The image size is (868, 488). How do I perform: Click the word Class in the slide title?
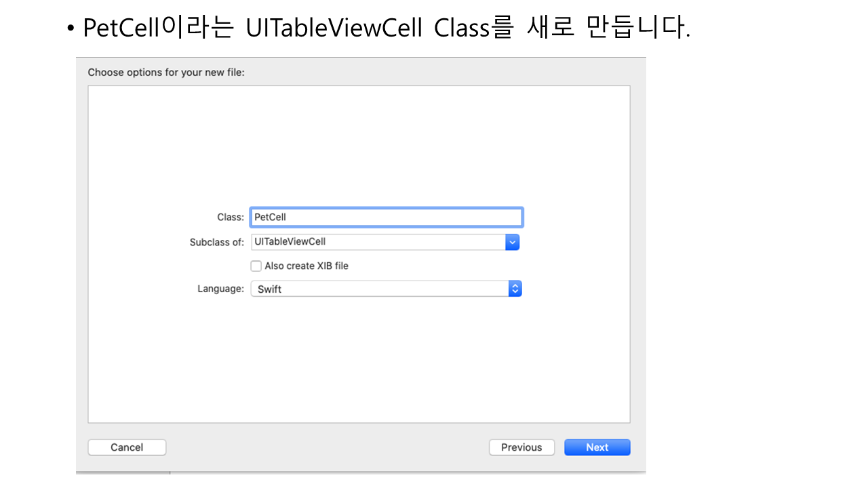(x=462, y=28)
